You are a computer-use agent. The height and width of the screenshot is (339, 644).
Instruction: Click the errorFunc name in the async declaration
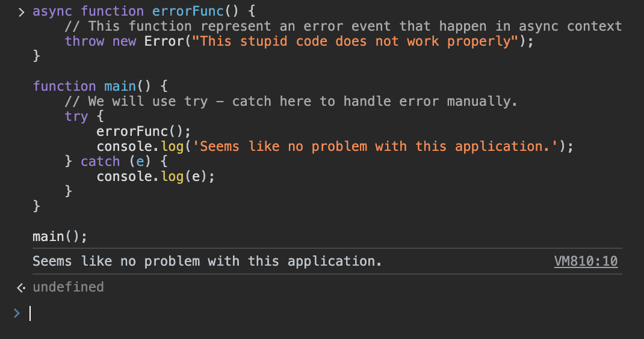[188, 11]
